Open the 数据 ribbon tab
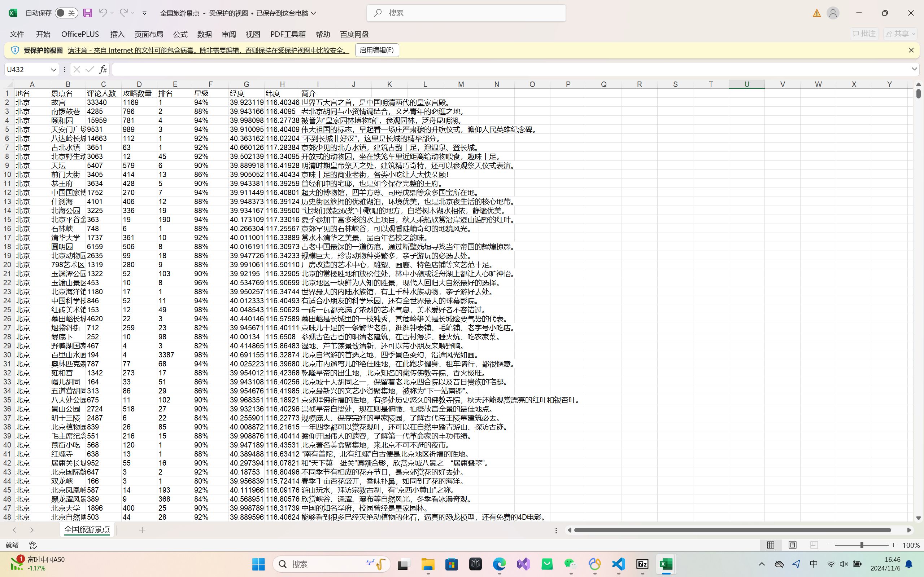The width and height of the screenshot is (924, 577). [x=204, y=34]
